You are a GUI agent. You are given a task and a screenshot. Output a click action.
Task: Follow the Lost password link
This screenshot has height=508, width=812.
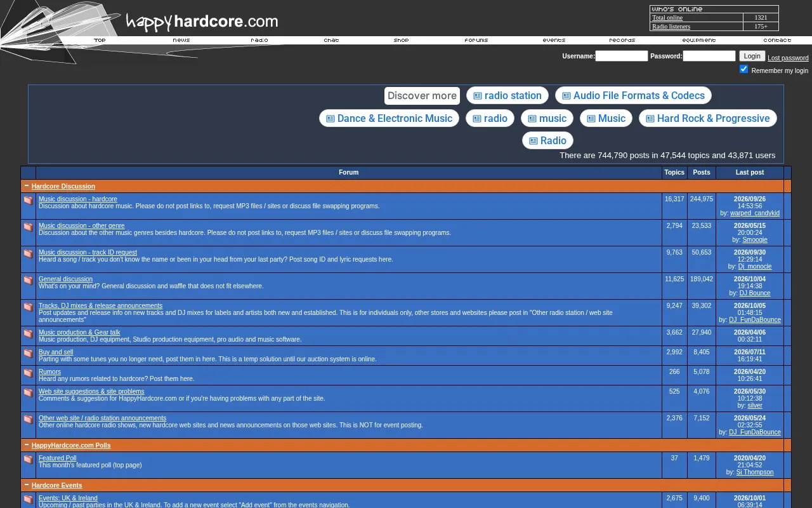coord(788,58)
